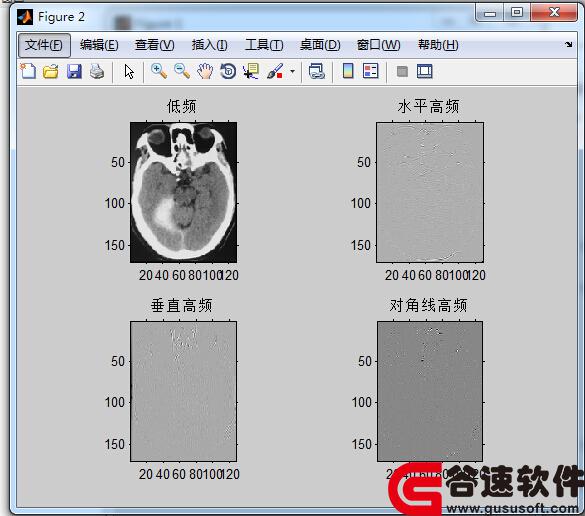
Task: Open the 文件(F) menu
Action: coord(44,45)
